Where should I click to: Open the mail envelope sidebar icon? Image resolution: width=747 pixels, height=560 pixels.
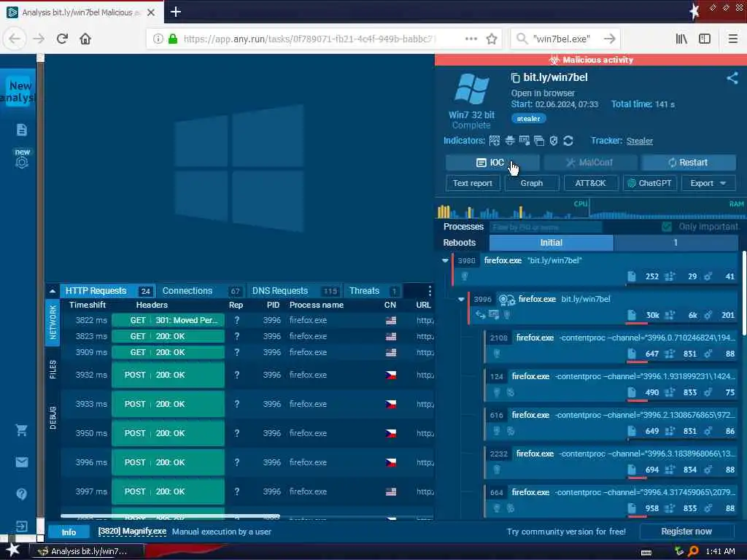21,462
